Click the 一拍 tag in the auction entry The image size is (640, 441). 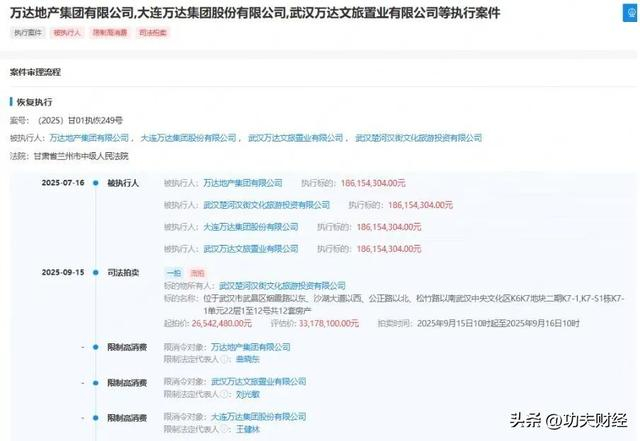tap(174, 273)
